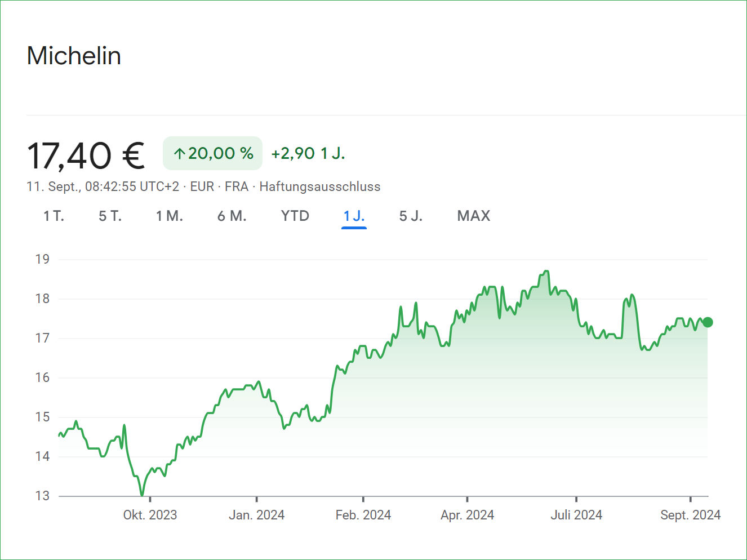Click the active 1 J. tab
The image size is (747, 560).
point(354,216)
